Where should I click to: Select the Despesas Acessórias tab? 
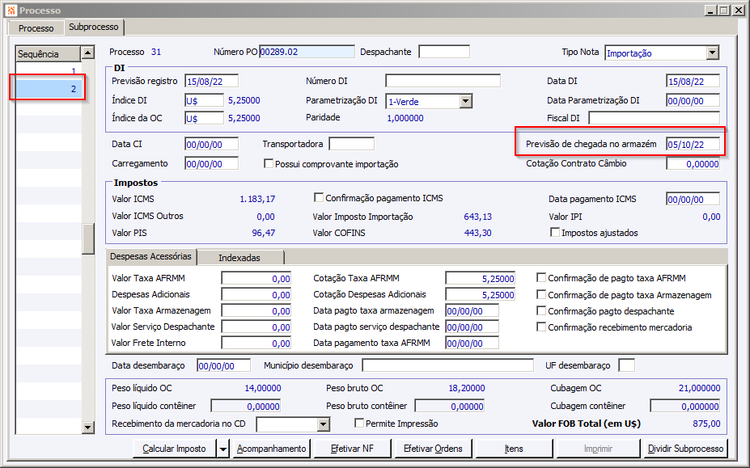pyautogui.click(x=151, y=257)
